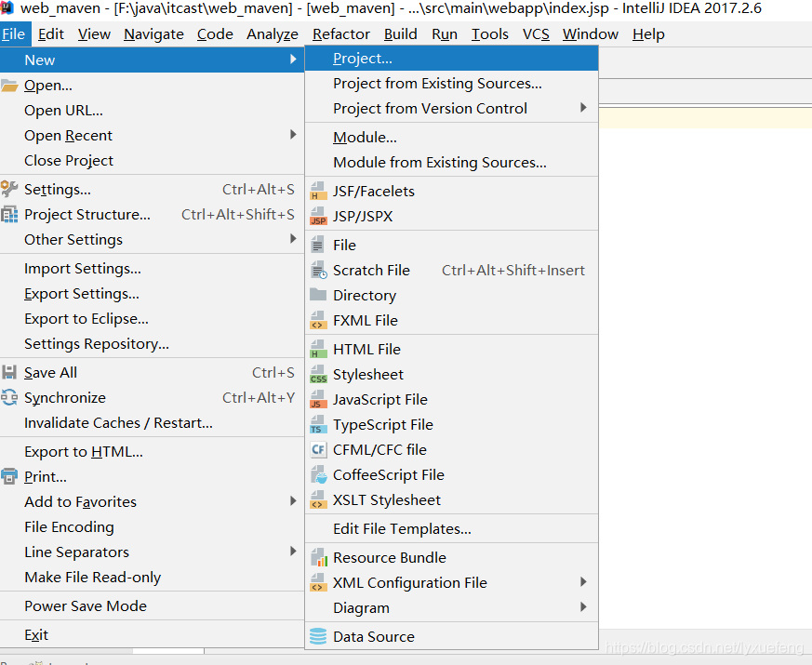Click the JSF/Facelets file icon

[318, 191]
